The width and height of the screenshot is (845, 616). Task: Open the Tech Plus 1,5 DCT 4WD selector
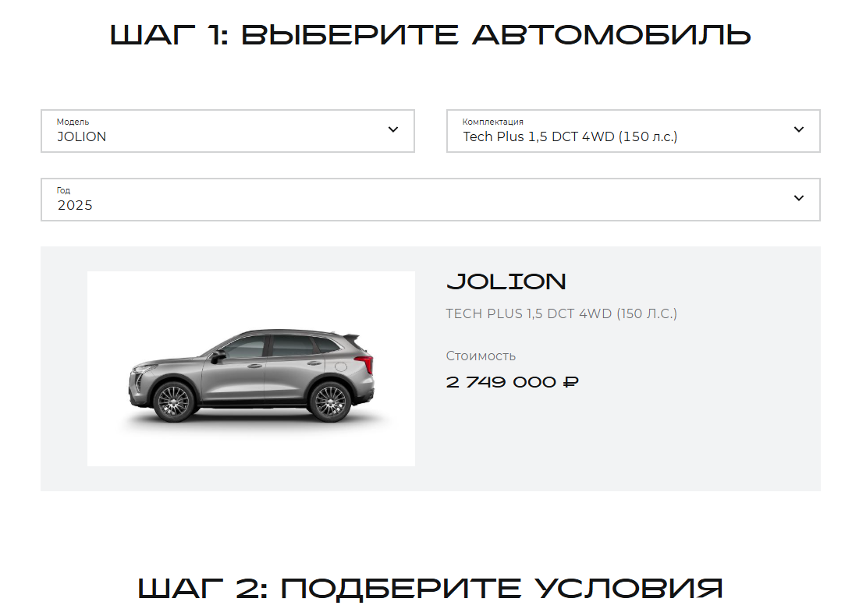(x=634, y=131)
